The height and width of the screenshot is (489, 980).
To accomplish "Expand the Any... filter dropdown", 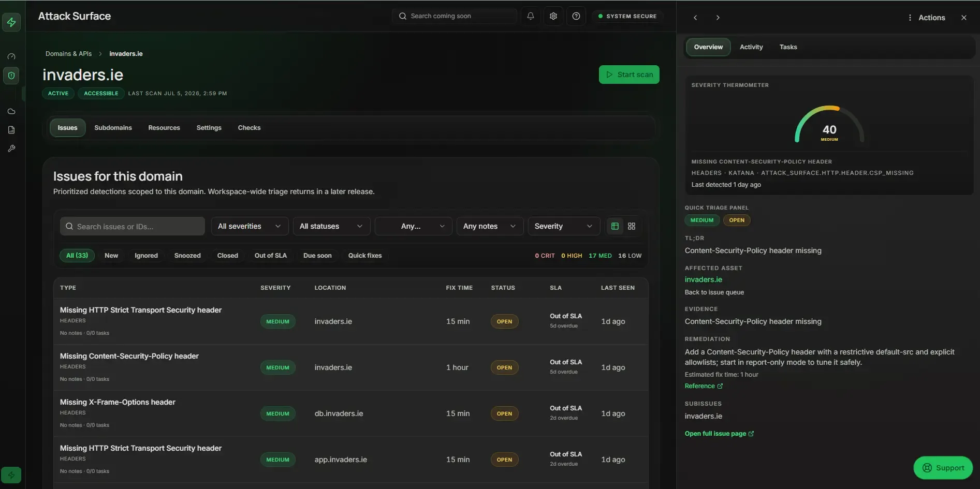I will [x=413, y=226].
